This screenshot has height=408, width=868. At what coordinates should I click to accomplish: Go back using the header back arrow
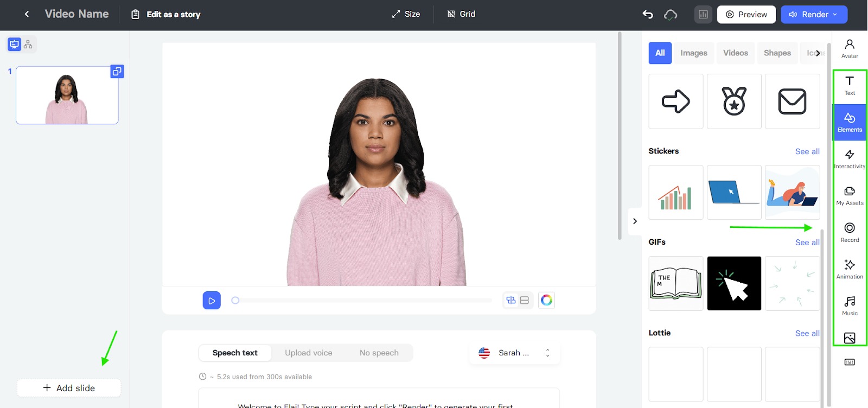coord(27,14)
